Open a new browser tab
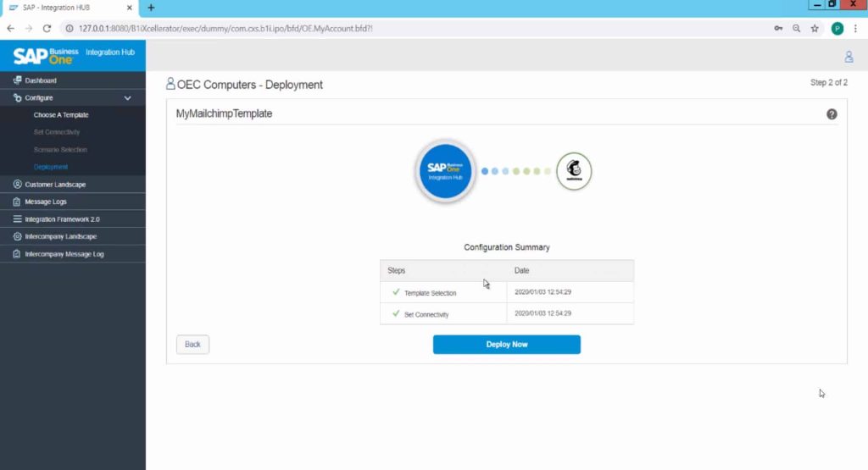 151,8
